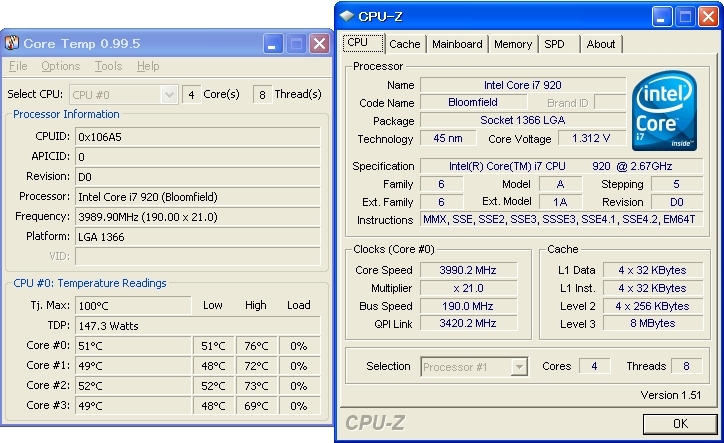Click the Instructions field listing MMX, SSE
Viewport: 724px width, 443px height.
point(561,219)
